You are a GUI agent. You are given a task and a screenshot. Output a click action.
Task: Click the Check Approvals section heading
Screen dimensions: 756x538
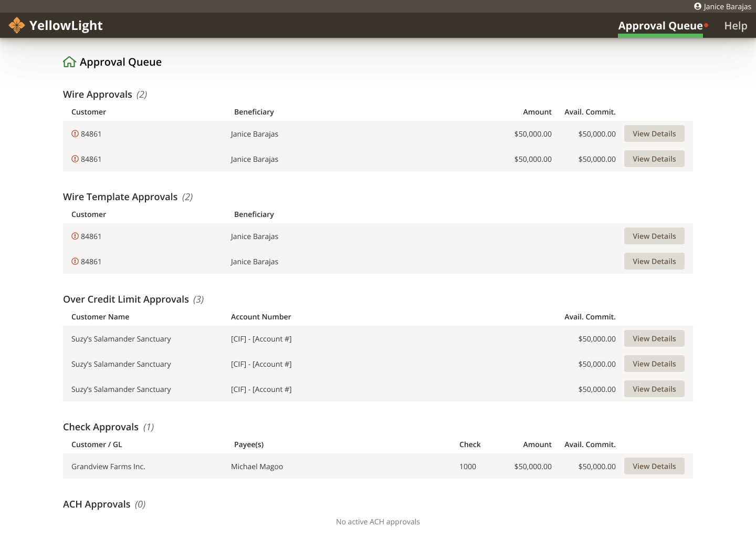[x=101, y=427]
